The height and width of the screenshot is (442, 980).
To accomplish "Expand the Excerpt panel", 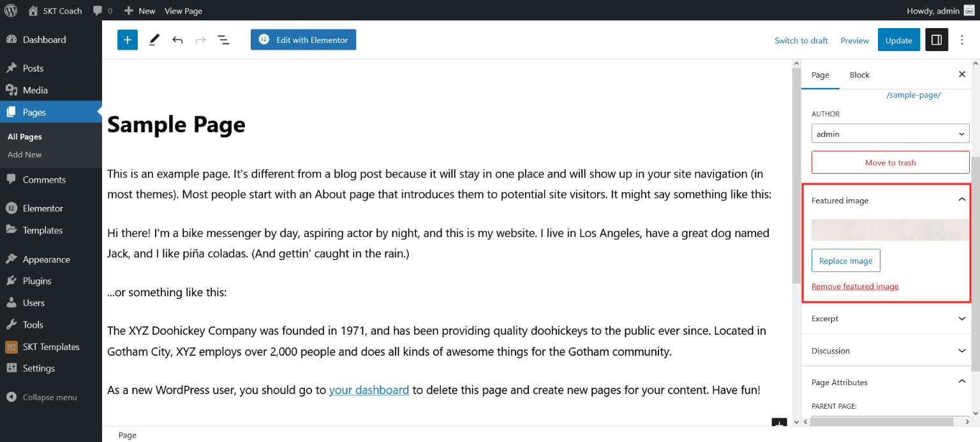I will pyautogui.click(x=962, y=318).
